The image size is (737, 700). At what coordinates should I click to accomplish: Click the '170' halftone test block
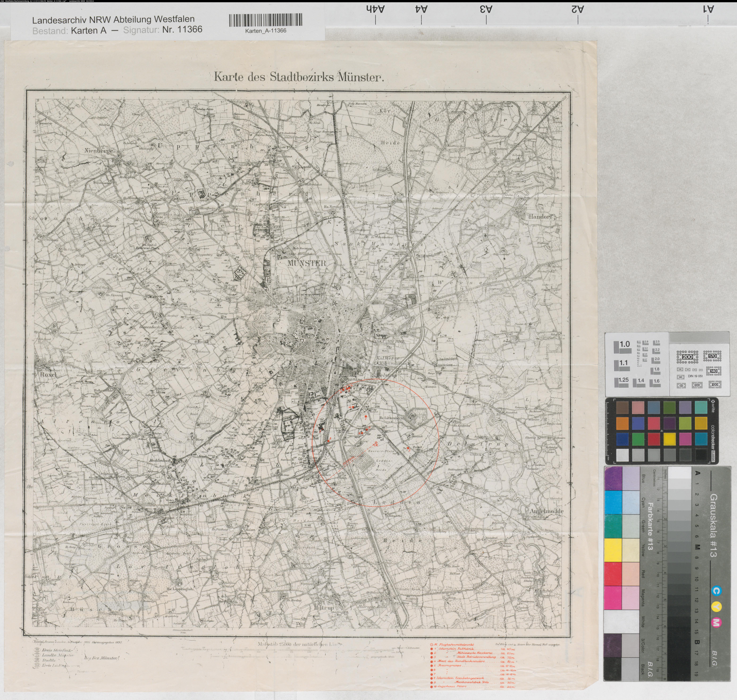pos(712,356)
